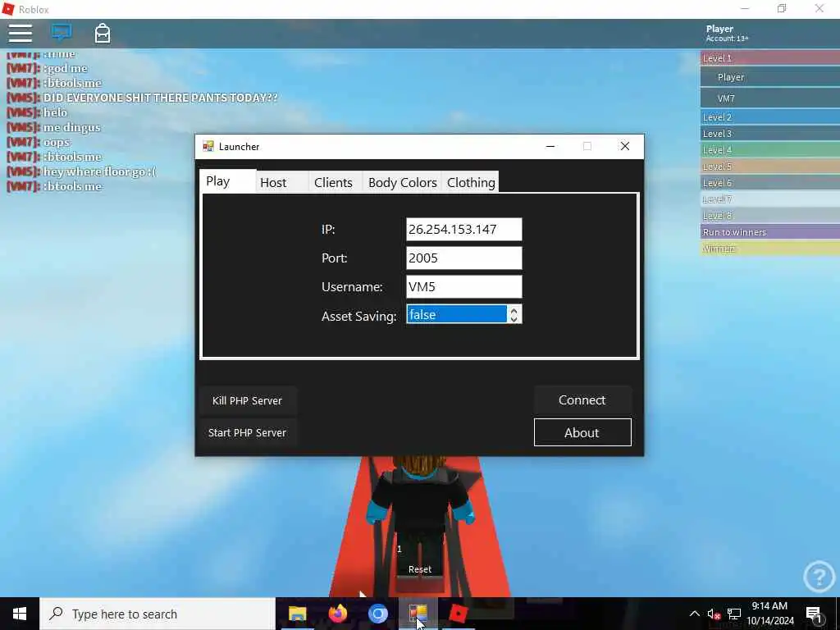Launch Chromium from the taskbar

click(377, 614)
